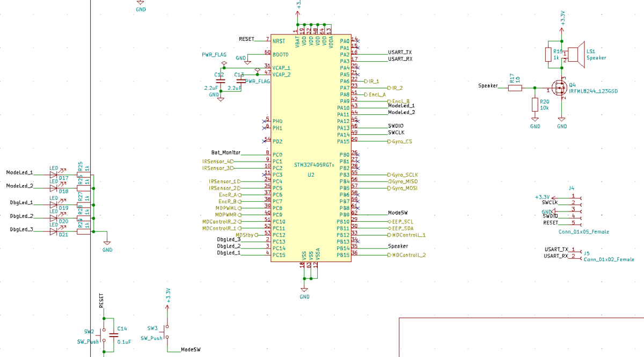
Task: Click the J4 connector reference
Action: pos(572,188)
